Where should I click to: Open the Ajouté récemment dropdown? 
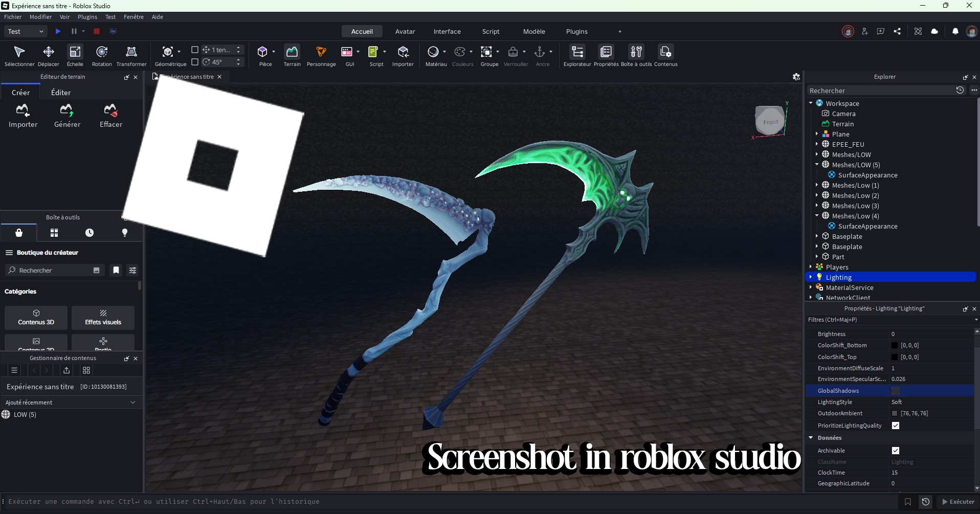click(x=71, y=403)
